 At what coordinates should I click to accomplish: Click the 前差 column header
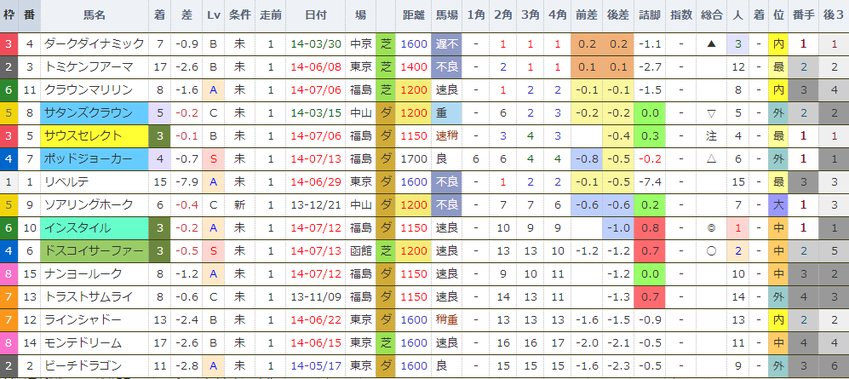[x=587, y=15]
